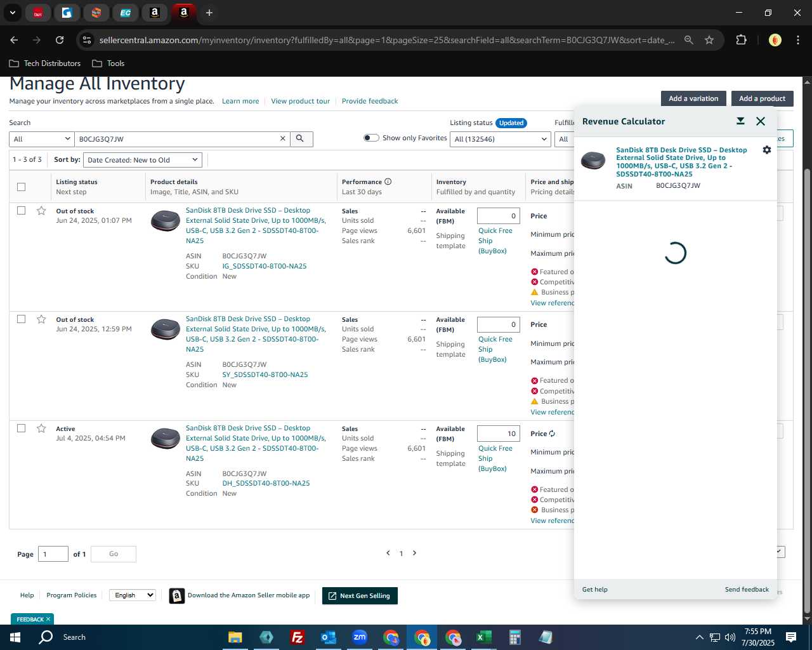Open File Explorer from the taskbar

coord(235,637)
